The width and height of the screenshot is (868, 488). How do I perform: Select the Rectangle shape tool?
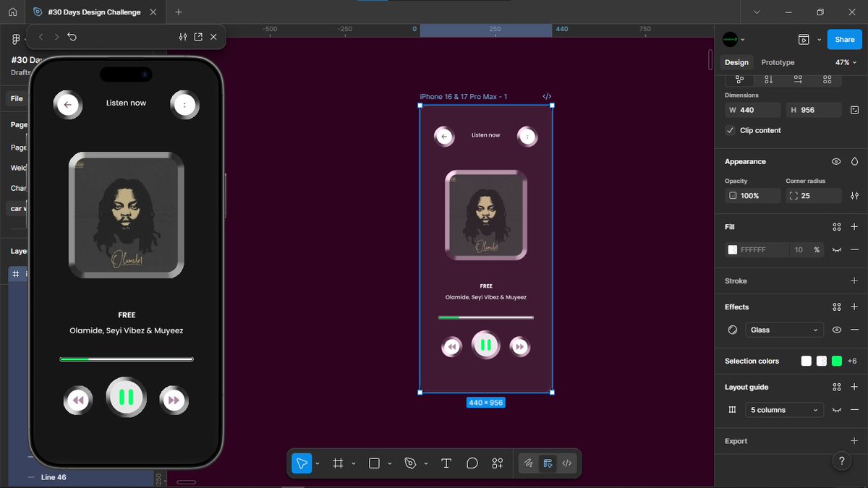click(x=374, y=463)
